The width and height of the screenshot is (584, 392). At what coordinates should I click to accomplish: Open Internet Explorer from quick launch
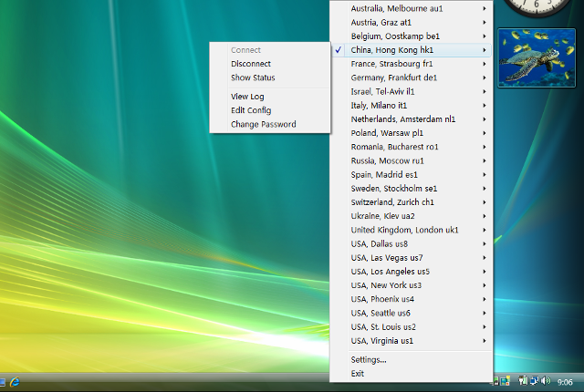coord(15,381)
